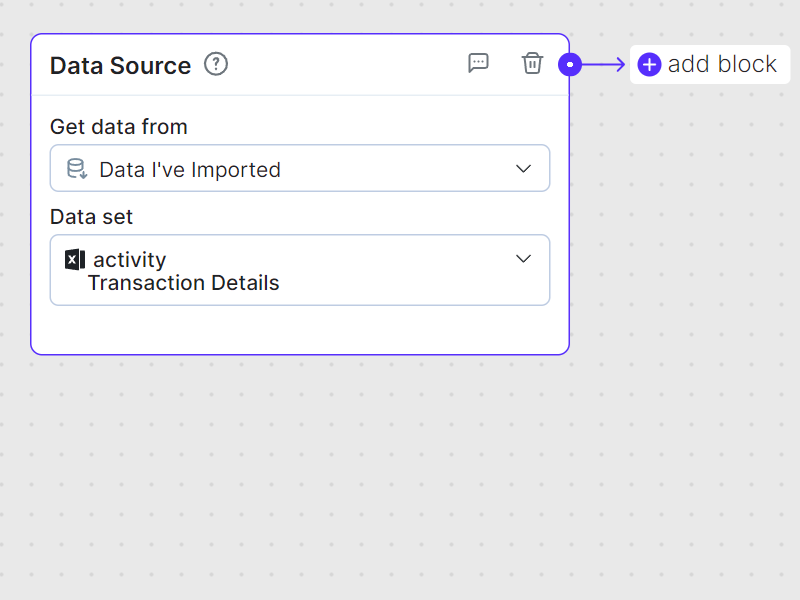This screenshot has width=800, height=600.
Task: Click the chevron beside Transaction Details
Action: click(523, 258)
